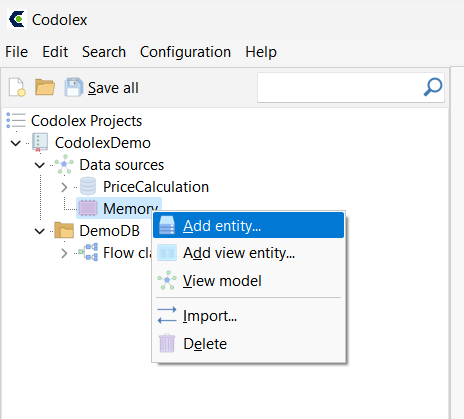Open the Help menu
The image size is (464, 419).
pyautogui.click(x=261, y=52)
